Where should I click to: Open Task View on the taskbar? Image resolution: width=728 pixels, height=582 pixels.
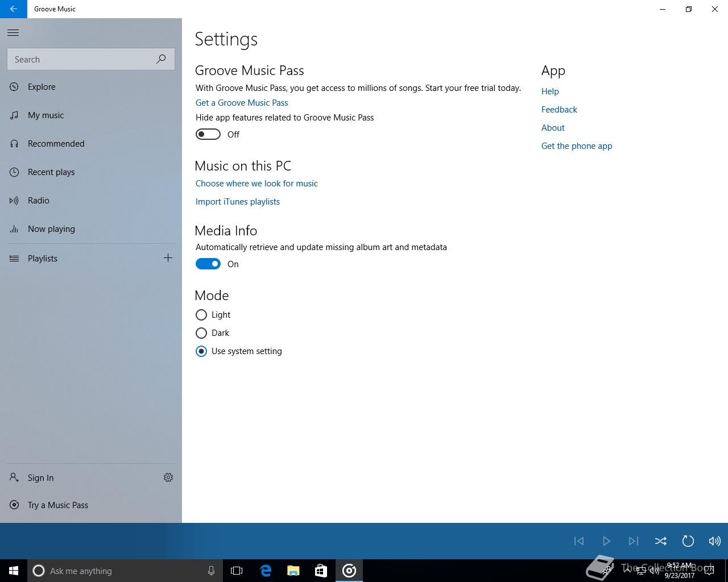237,571
